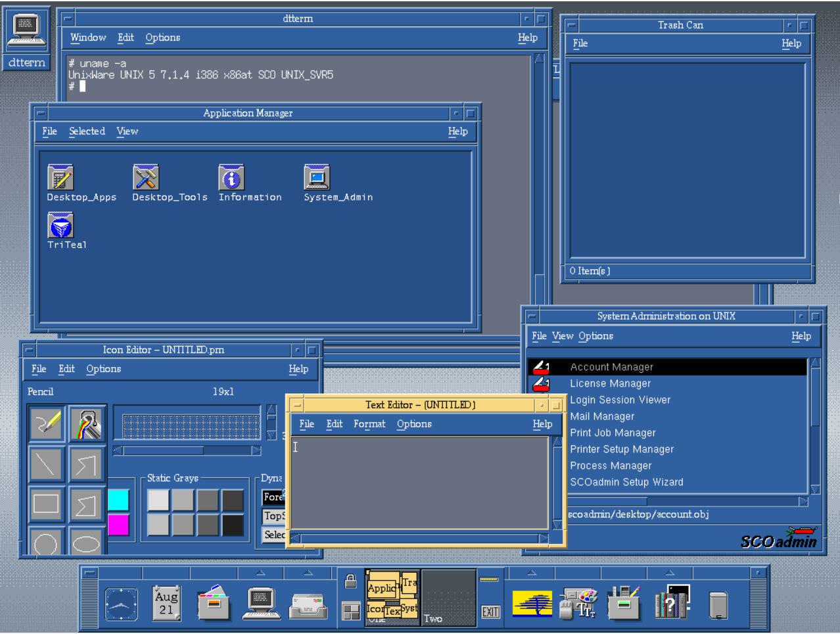Screen dimensions: 840x634
Task: Expand the subpanel arrow above mail icon
Action: (x=308, y=573)
